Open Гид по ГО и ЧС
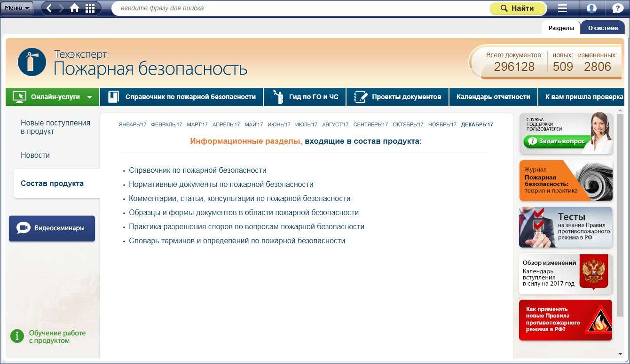Screen dimensions: 630x364 pos(305,97)
